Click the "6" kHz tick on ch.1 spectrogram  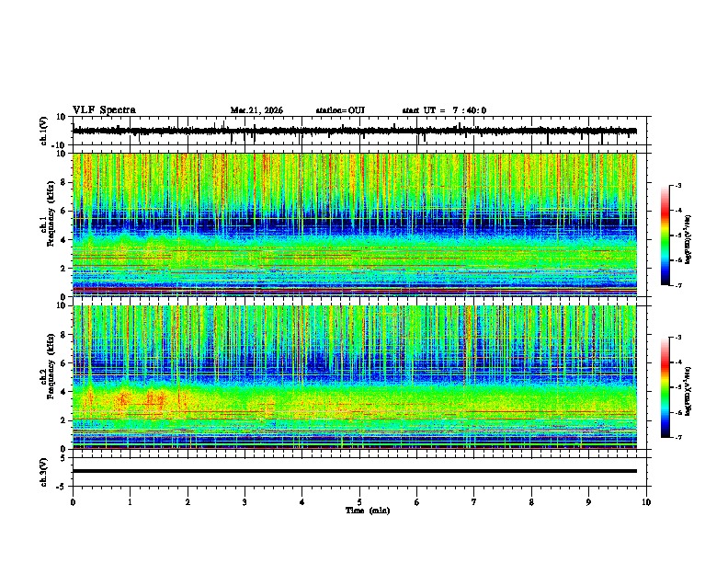click(63, 212)
